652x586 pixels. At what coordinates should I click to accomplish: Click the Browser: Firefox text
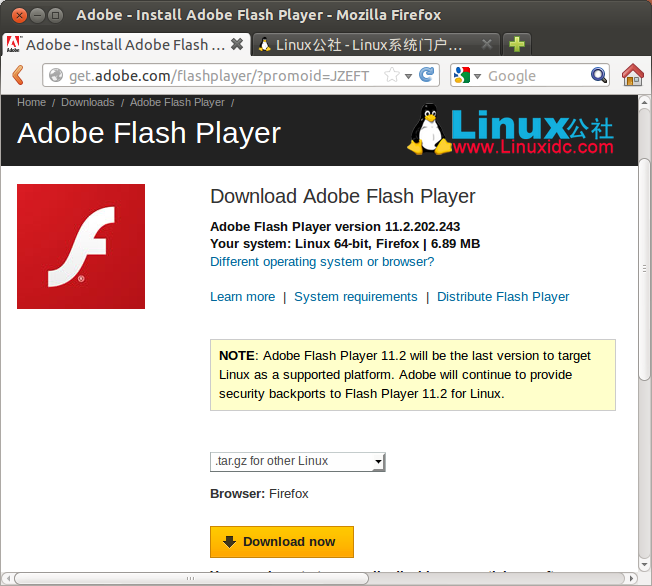259,494
